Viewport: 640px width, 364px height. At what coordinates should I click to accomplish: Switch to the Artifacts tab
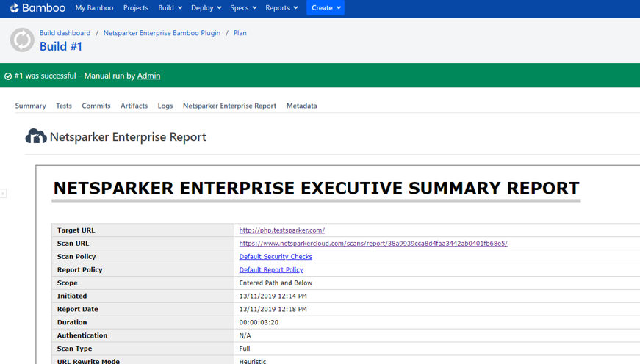134,106
